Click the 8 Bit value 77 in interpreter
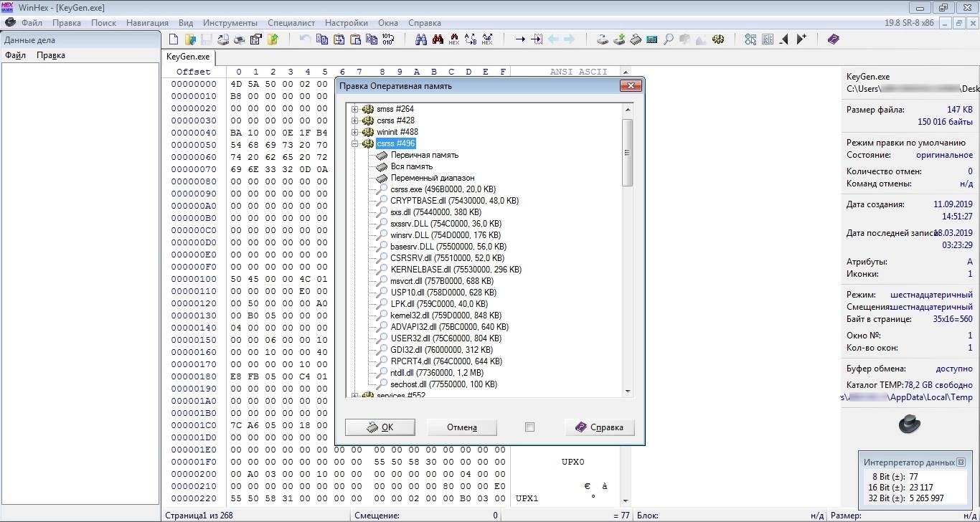The height and width of the screenshot is (522, 980). [913, 476]
